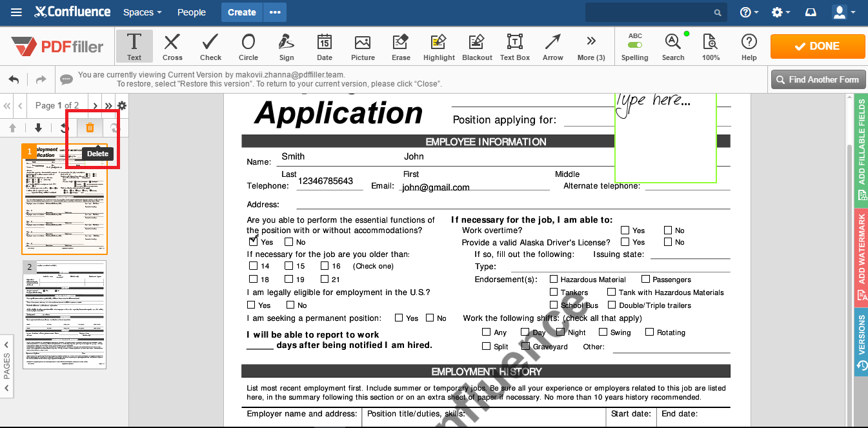Open the Confluence settings gear dropdown
The width and height of the screenshot is (868, 428).
pos(781,12)
